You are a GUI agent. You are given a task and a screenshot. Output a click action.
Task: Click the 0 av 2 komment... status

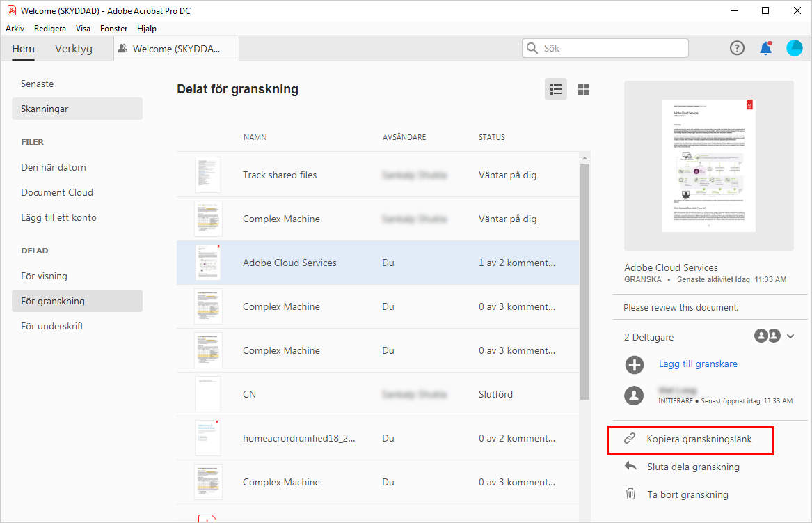point(517,439)
